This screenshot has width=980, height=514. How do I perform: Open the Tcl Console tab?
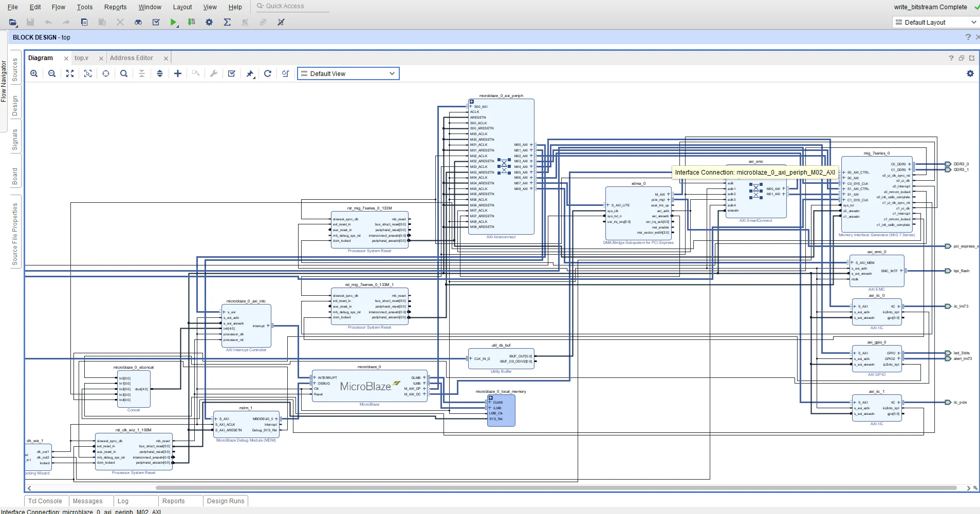pos(45,501)
